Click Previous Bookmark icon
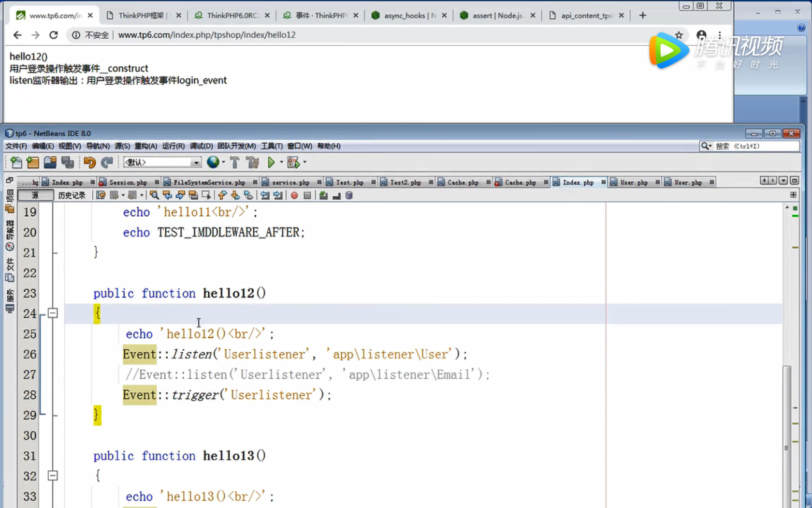This screenshot has height=508, width=812. click(x=222, y=195)
